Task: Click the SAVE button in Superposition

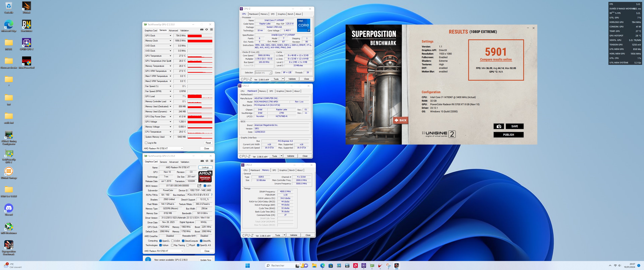Action: 514,126
